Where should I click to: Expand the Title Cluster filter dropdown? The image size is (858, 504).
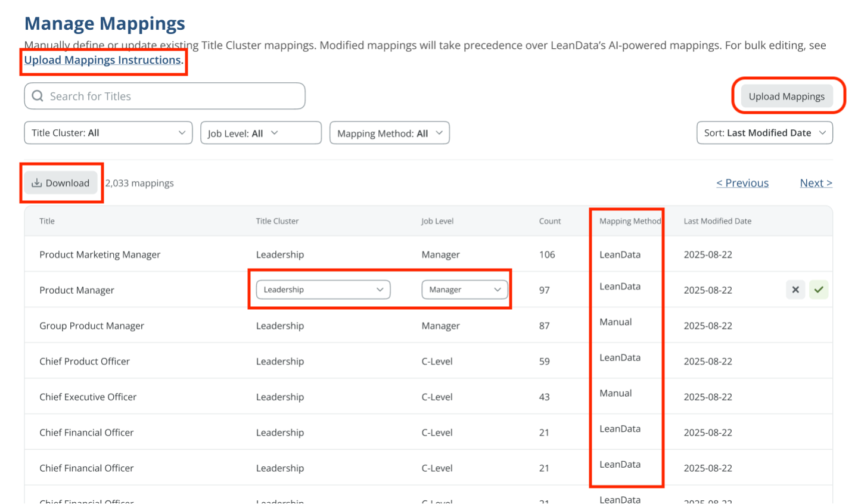(x=108, y=133)
